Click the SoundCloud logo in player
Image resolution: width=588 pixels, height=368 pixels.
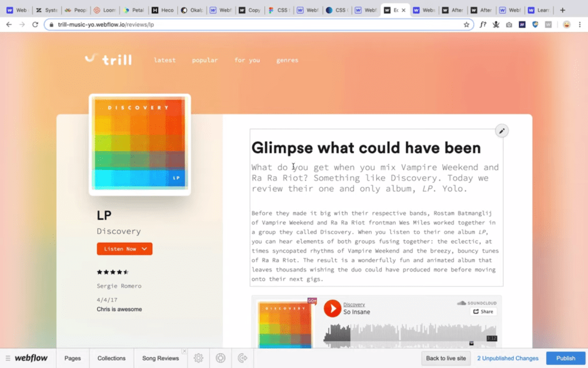477,303
